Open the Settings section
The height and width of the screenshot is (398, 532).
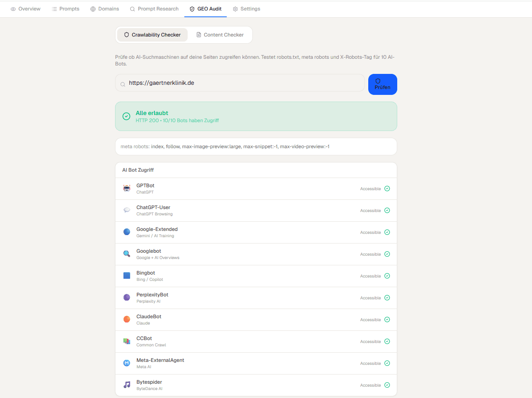click(246, 8)
